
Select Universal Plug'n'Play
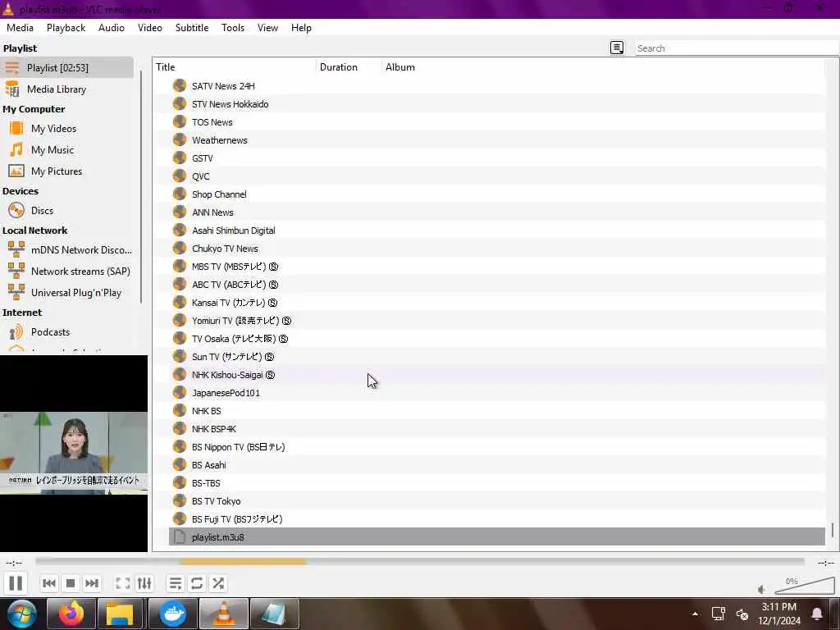pos(67,293)
